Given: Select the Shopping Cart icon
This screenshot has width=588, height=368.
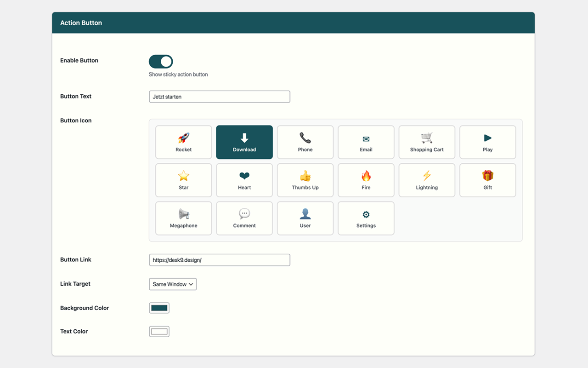Looking at the screenshot, I should 426,142.
